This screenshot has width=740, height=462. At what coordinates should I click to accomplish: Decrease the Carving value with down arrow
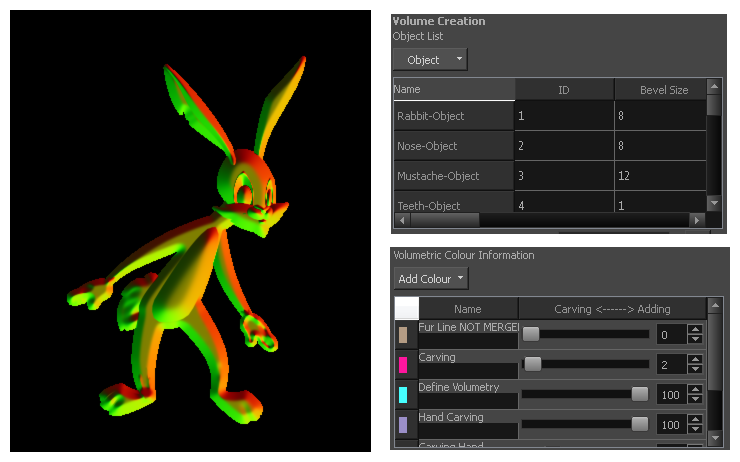pyautogui.click(x=695, y=370)
